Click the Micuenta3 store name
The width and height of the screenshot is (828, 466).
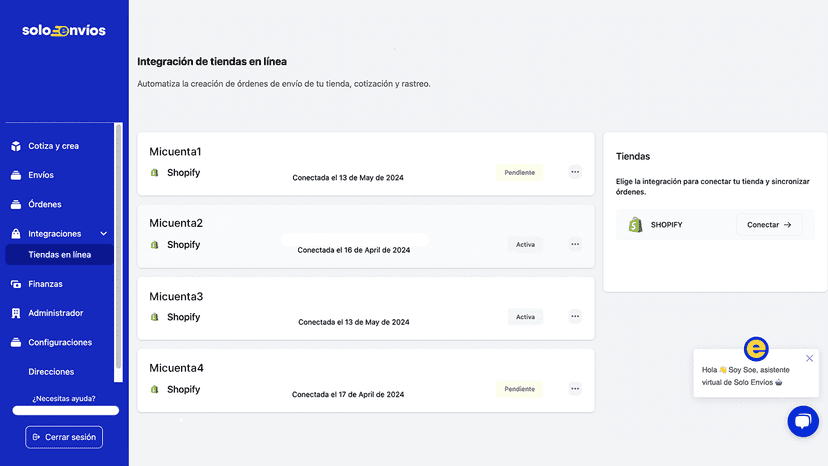176,296
